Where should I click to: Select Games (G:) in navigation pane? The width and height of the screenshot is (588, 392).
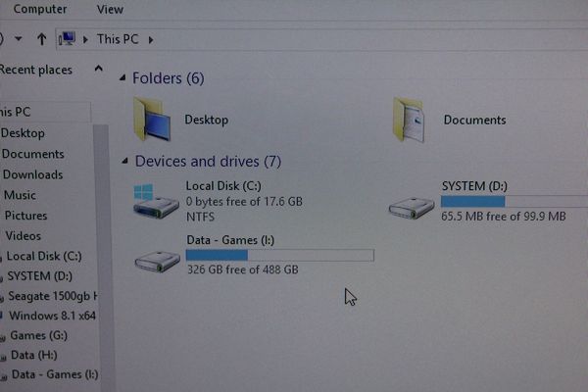pyautogui.click(x=38, y=335)
